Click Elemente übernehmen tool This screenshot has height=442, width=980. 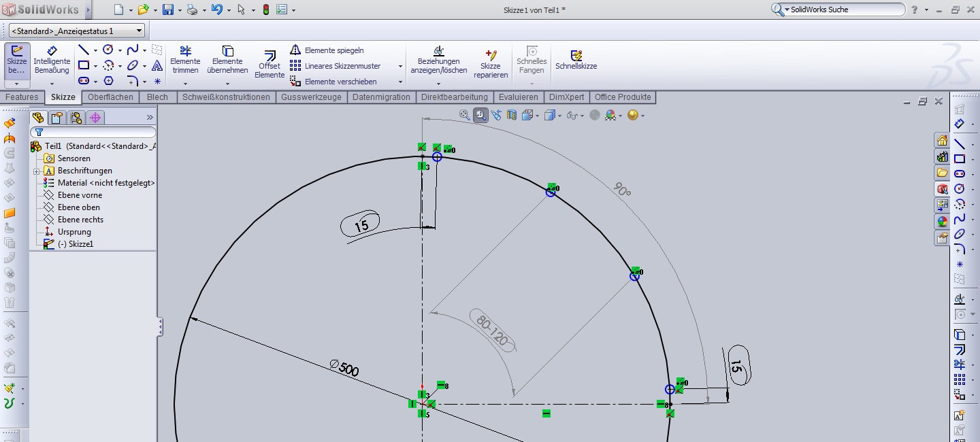[x=227, y=61]
